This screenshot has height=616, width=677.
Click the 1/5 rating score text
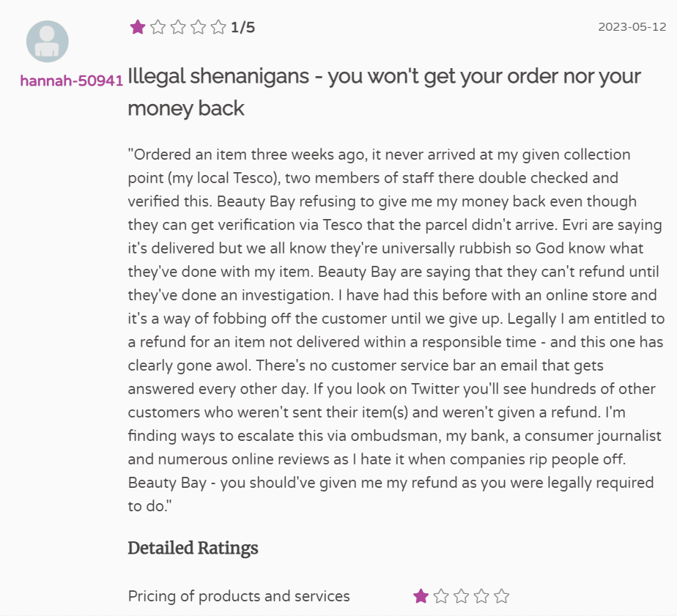pyautogui.click(x=243, y=28)
